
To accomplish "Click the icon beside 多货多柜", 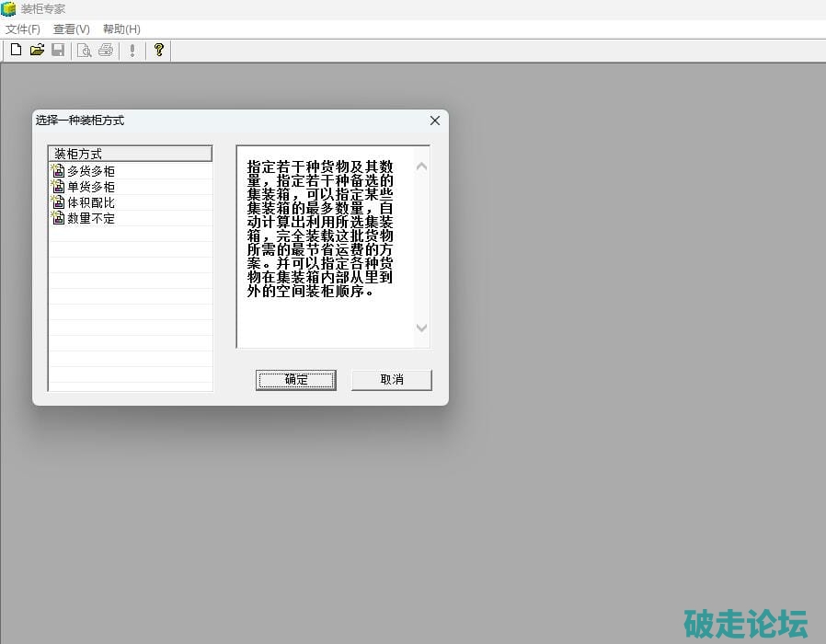I will pyautogui.click(x=58, y=171).
